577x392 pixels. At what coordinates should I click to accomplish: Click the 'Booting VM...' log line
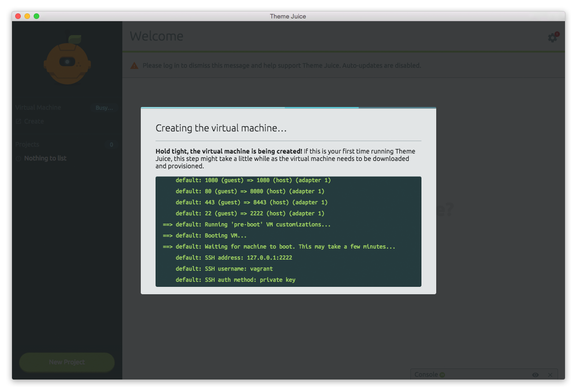(205, 236)
